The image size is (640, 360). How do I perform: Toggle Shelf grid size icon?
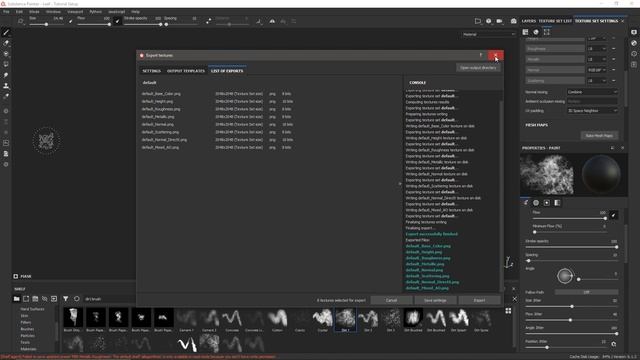coord(508,311)
